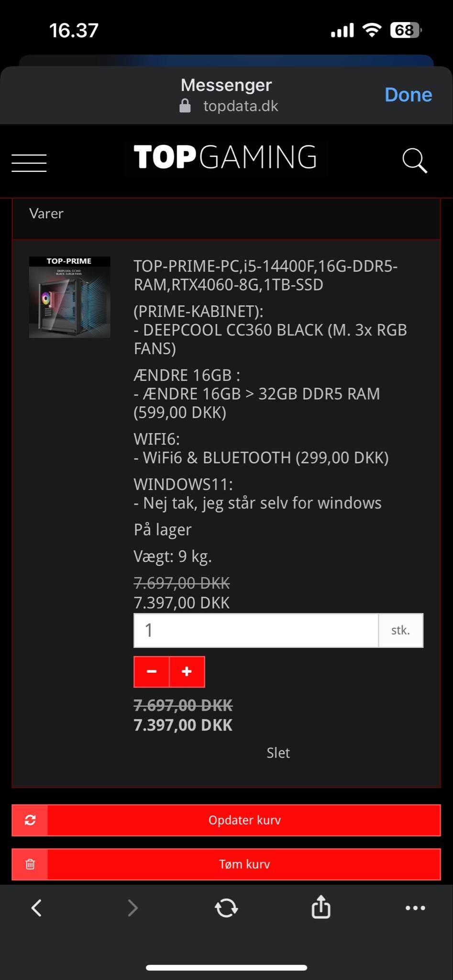Focus the quantity input field
Screen dimensions: 453x980
pos(256,630)
